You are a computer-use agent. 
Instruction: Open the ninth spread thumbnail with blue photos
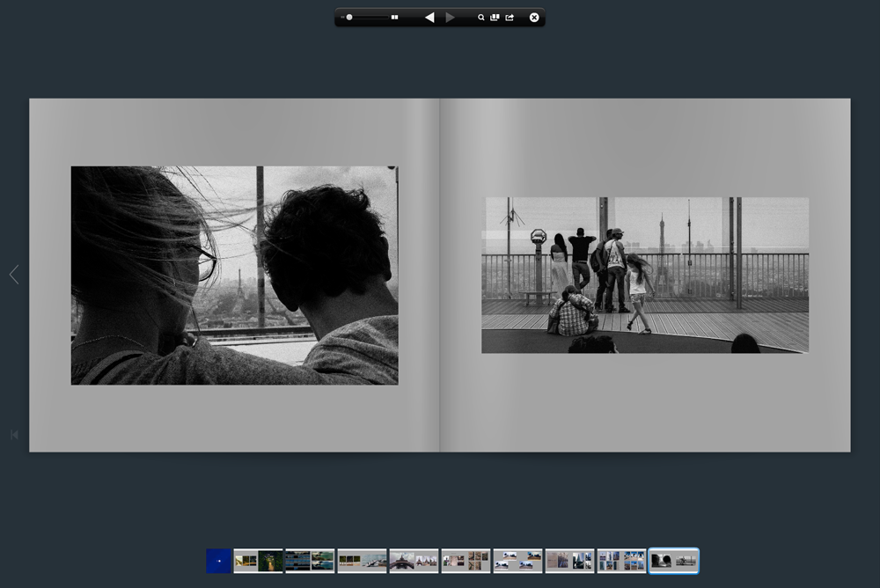tap(621, 561)
